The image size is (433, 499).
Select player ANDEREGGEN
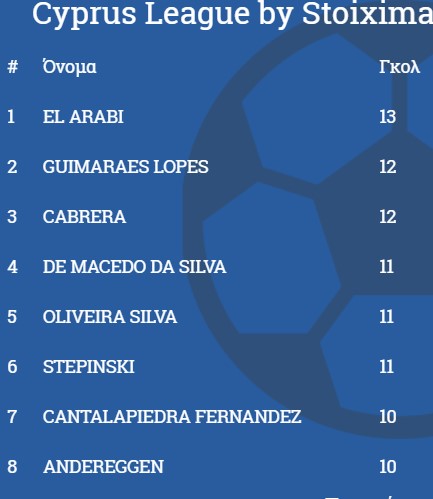[103, 467]
